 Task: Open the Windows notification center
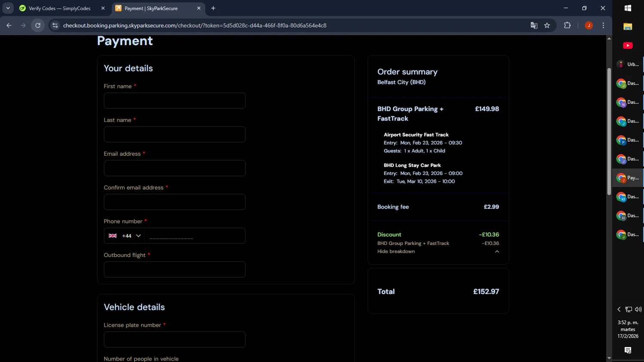coord(628,350)
